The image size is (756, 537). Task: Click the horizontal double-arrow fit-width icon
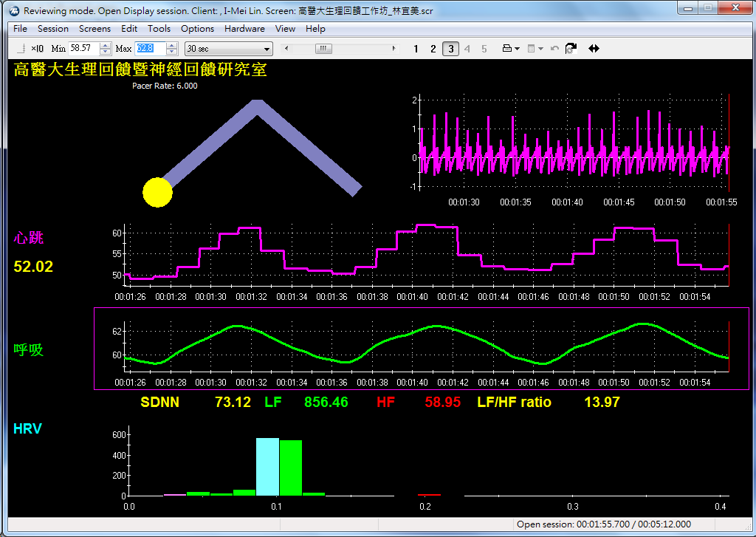coord(594,49)
